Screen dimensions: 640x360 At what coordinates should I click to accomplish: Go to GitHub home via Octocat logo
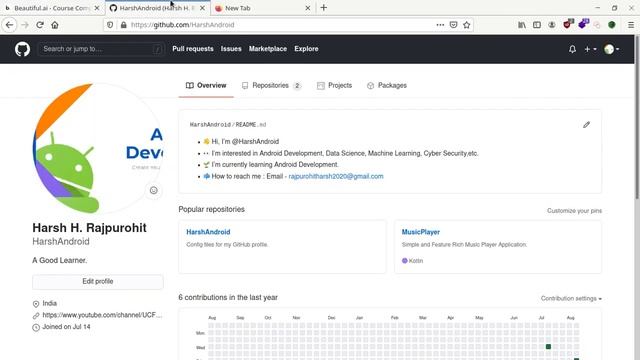(x=22, y=49)
